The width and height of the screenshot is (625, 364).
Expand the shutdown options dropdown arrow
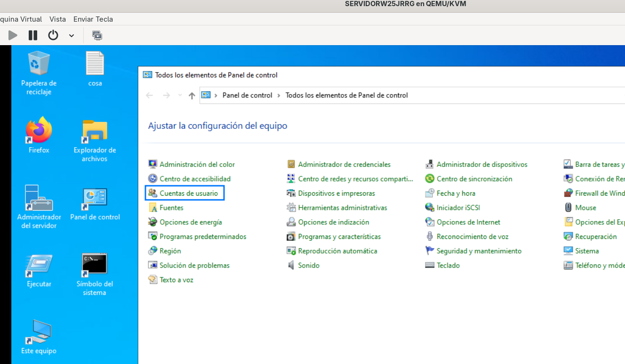pyautogui.click(x=72, y=36)
